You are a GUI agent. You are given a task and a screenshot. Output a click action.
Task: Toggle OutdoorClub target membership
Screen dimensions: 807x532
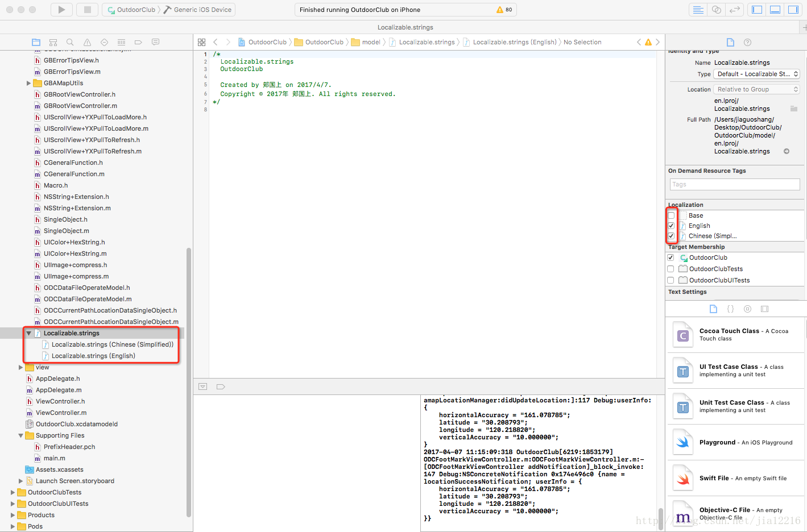[671, 257]
